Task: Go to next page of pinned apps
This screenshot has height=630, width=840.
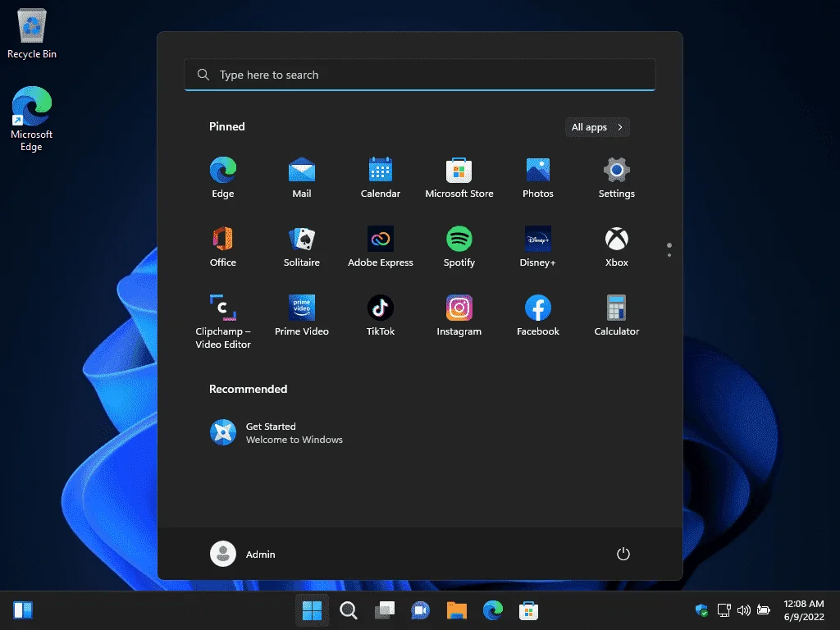Action: [669, 255]
